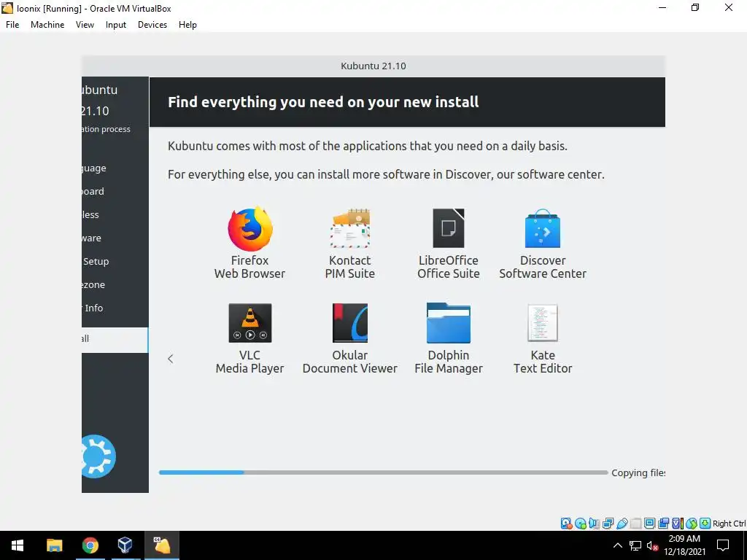Click the display settings status icon

(649, 524)
